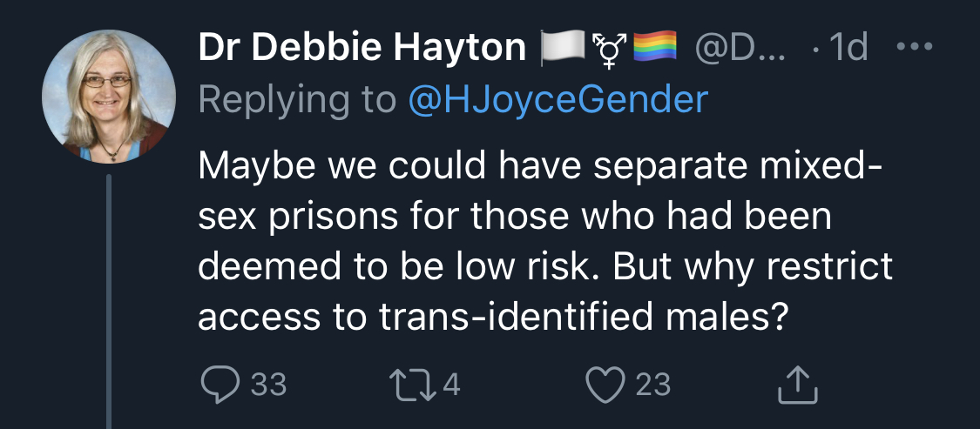Open Debbie Hayton's profile picture
Screen dimensions: 980x429
108,96
